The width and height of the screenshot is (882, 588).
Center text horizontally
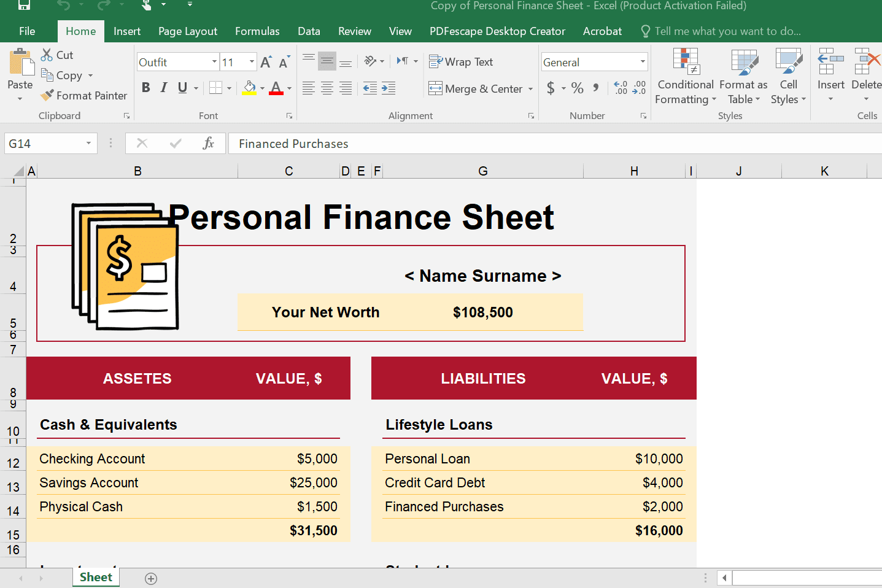(x=327, y=88)
